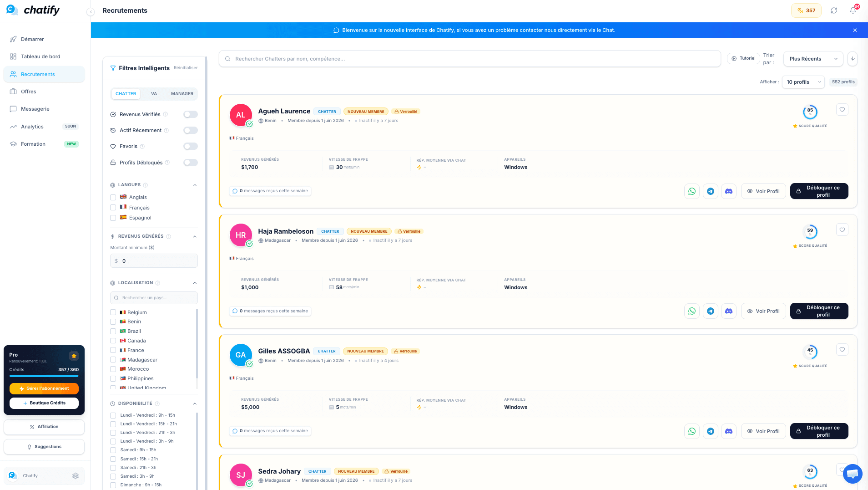Favorite Gilles ASSOGBA with the heart icon
Image resolution: width=868 pixels, height=490 pixels.
pos(842,350)
